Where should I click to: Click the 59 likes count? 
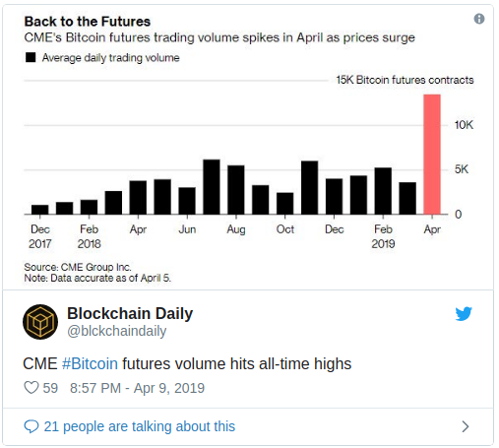50,388
